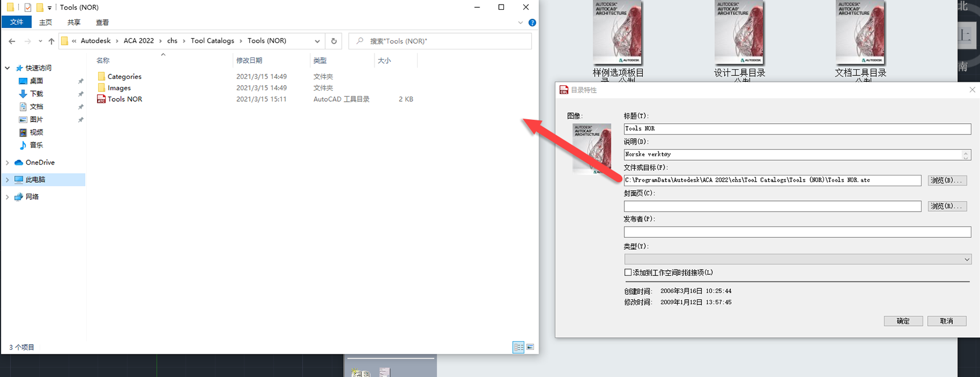Screen dimensions: 980x377
Task: Click the catalog image preview in dialog
Action: coord(592,148)
